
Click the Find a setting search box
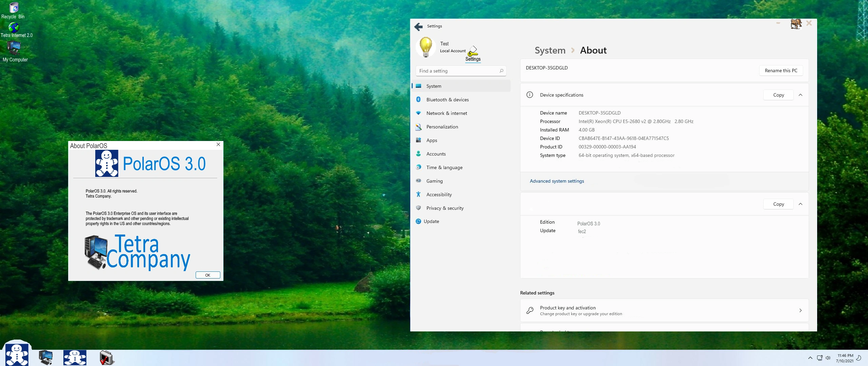click(458, 71)
